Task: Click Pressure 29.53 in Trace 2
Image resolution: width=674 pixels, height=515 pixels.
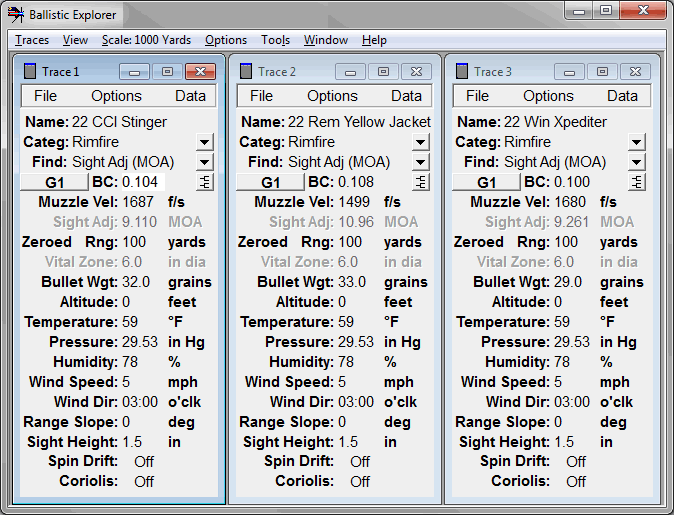Action: 356,342
